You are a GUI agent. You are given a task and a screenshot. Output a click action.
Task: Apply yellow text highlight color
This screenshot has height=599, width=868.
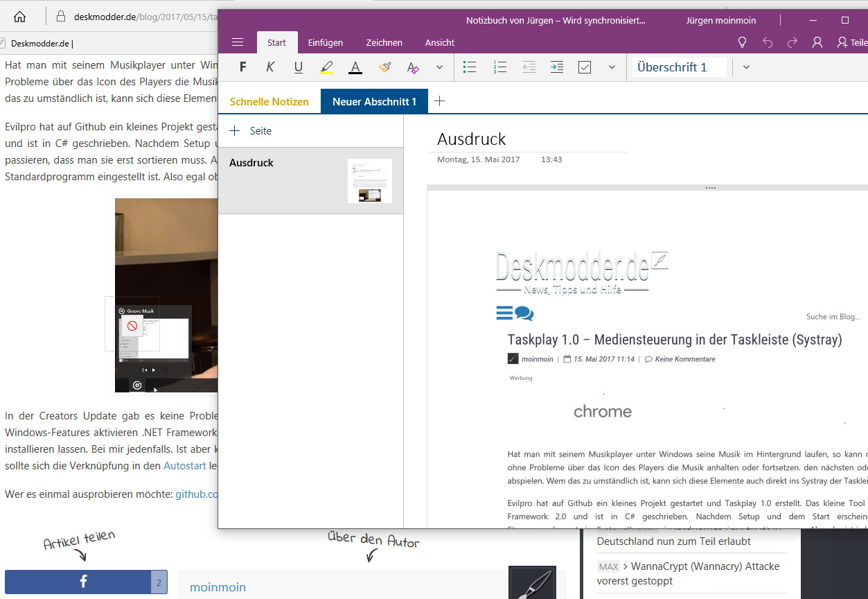click(x=326, y=67)
